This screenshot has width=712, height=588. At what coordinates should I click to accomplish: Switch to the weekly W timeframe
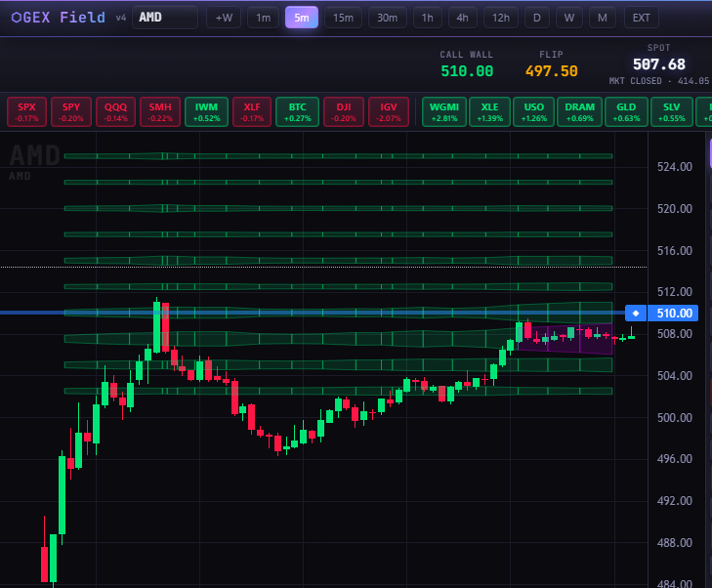click(x=569, y=18)
